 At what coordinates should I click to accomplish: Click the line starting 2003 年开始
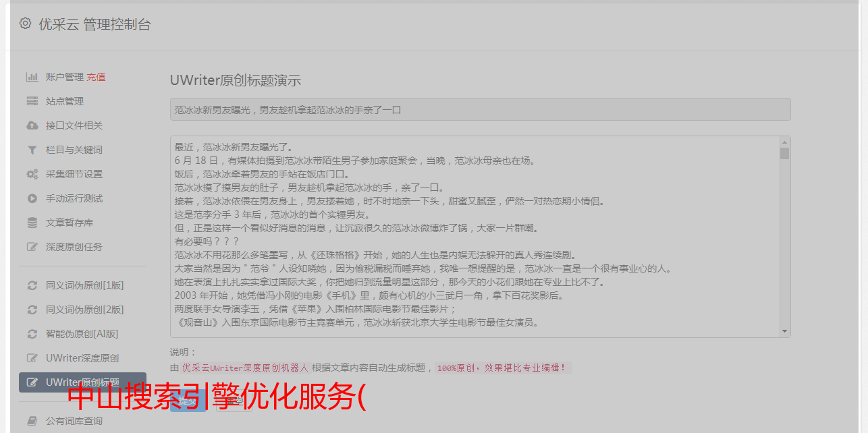pos(369,295)
